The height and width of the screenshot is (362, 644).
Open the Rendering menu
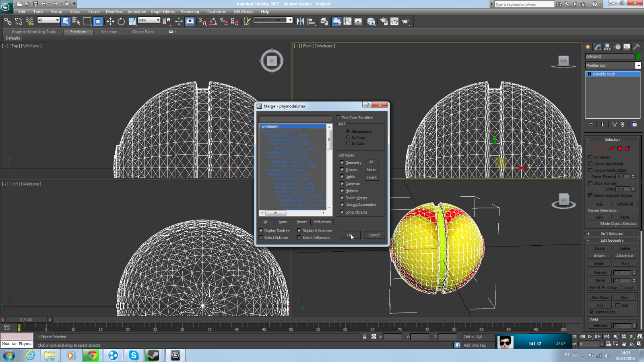click(x=190, y=12)
